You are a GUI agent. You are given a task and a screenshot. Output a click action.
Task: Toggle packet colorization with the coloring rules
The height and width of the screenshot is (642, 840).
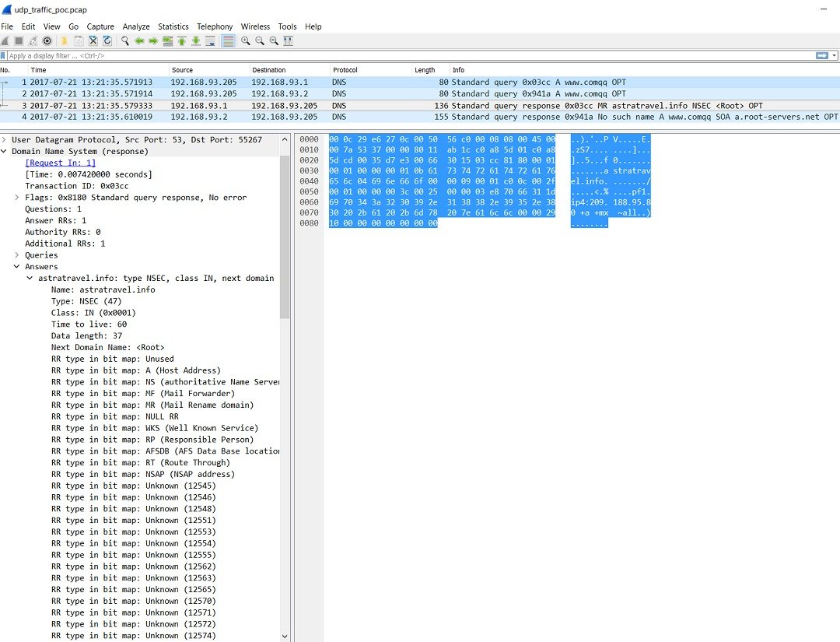228,40
